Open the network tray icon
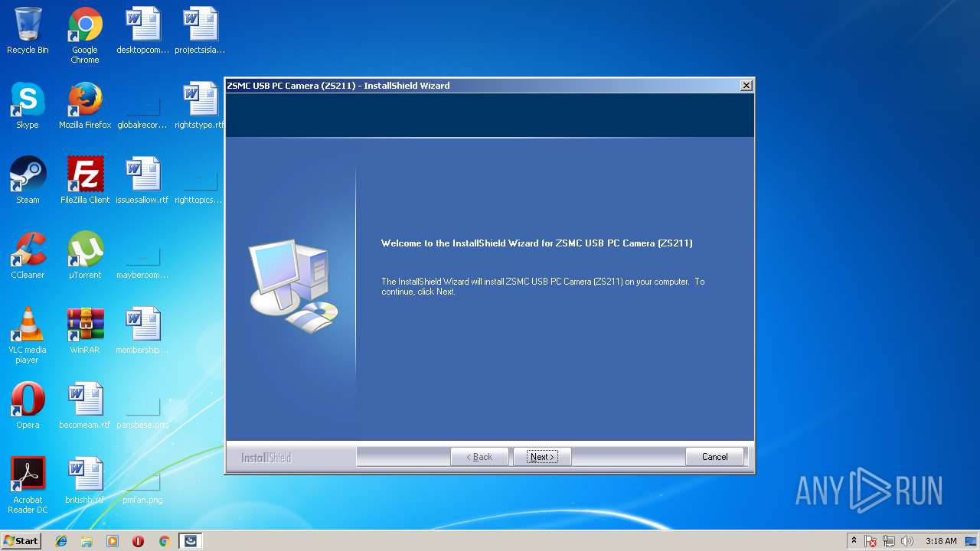The width and height of the screenshot is (980, 551). tap(889, 541)
